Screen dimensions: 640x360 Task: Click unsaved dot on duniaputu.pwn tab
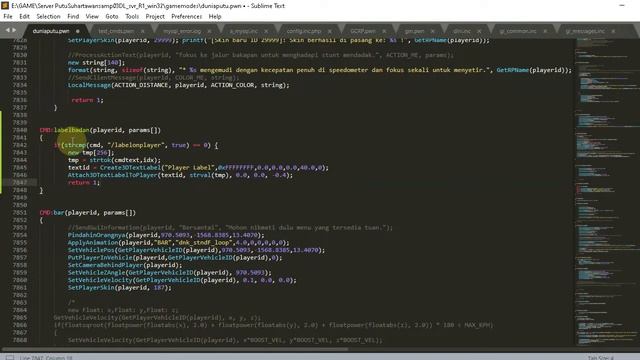coord(78,31)
